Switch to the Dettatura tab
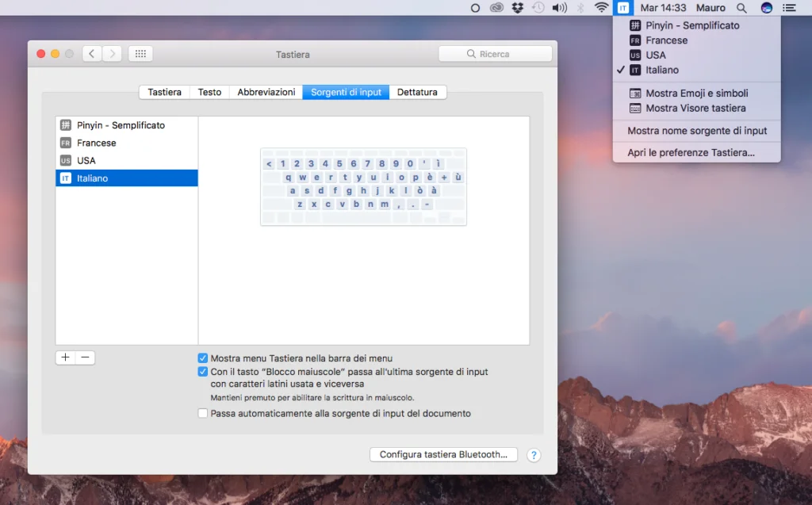Image resolution: width=812 pixels, height=505 pixels. (418, 92)
